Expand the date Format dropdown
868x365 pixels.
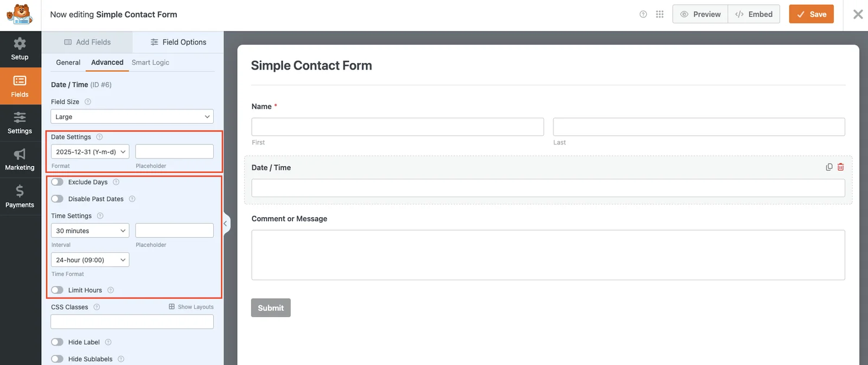(x=90, y=152)
